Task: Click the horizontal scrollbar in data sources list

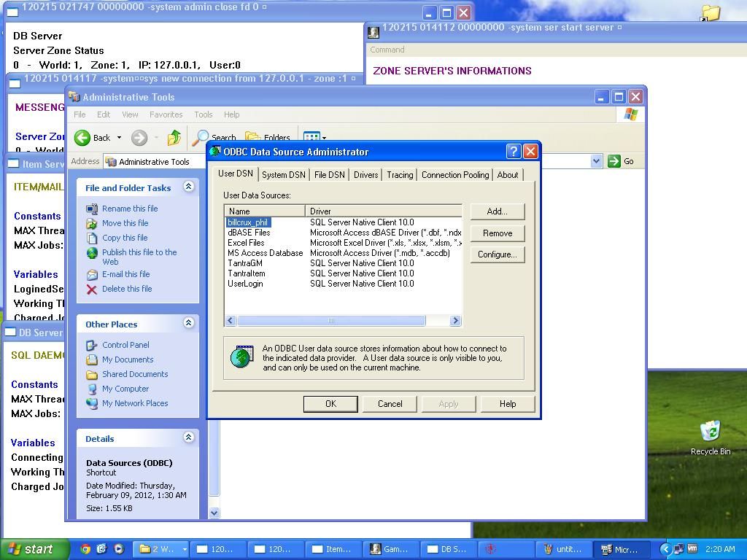Action: coord(330,321)
